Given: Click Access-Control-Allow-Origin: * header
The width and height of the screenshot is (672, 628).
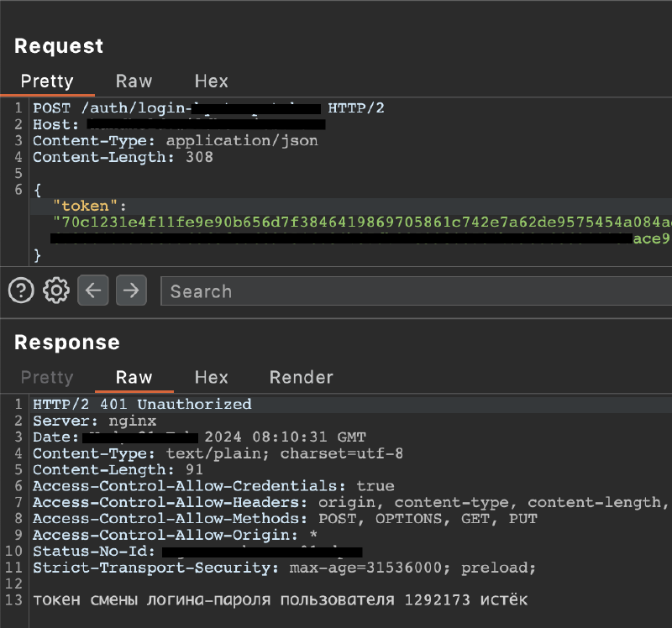Looking at the screenshot, I should pos(175,535).
